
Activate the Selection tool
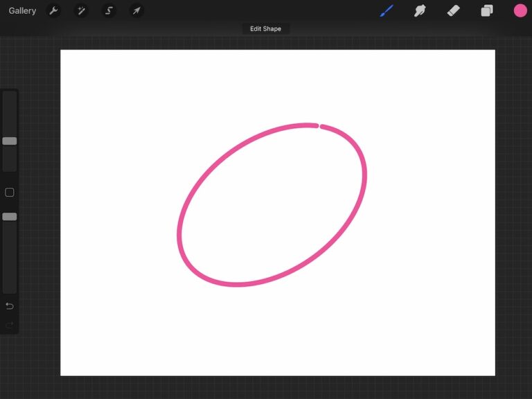[109, 10]
